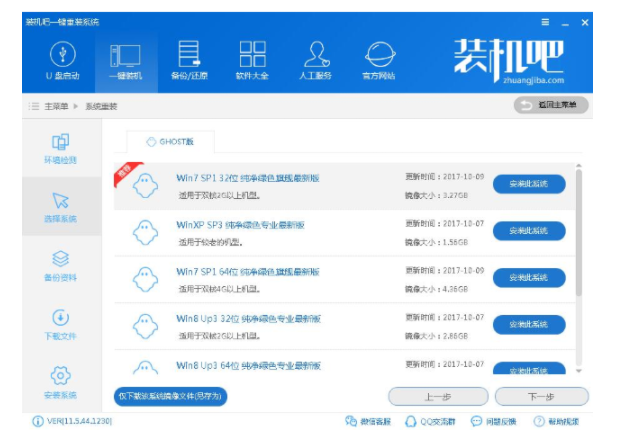Click the ghost icon for Win8 Up3 32位
Image resolution: width=617 pixels, height=443 pixels.
coord(145,326)
